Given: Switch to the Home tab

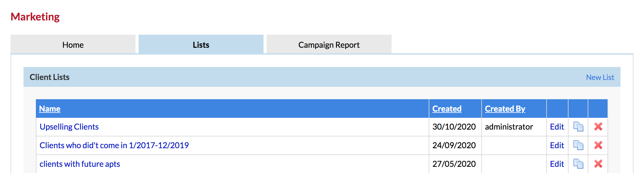Looking at the screenshot, I should pyautogui.click(x=73, y=45).
